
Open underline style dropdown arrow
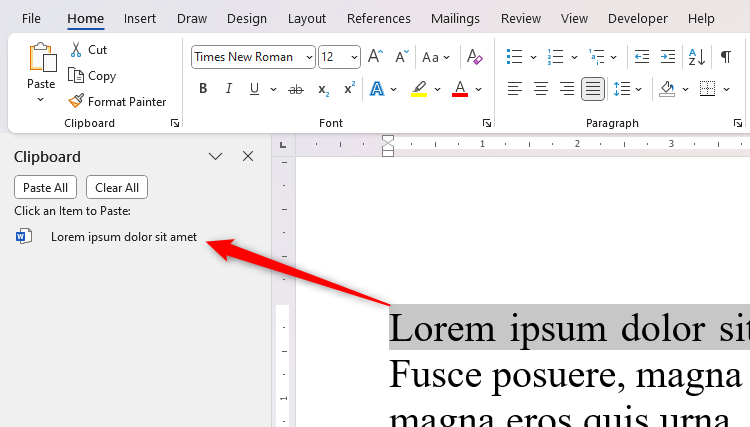(x=273, y=89)
